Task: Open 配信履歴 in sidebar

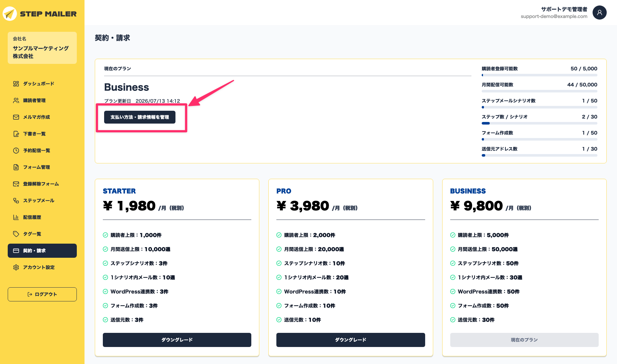Action: click(x=42, y=217)
